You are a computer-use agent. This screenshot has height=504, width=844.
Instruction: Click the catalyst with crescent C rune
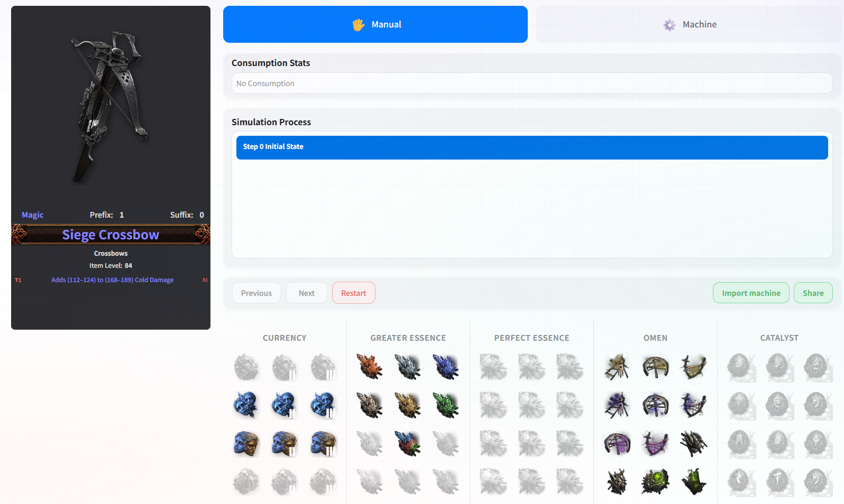(x=779, y=405)
